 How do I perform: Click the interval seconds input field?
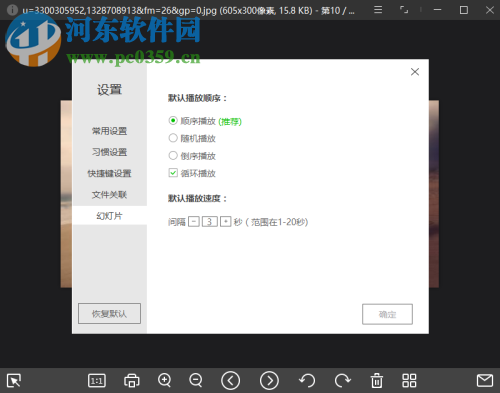pos(209,222)
